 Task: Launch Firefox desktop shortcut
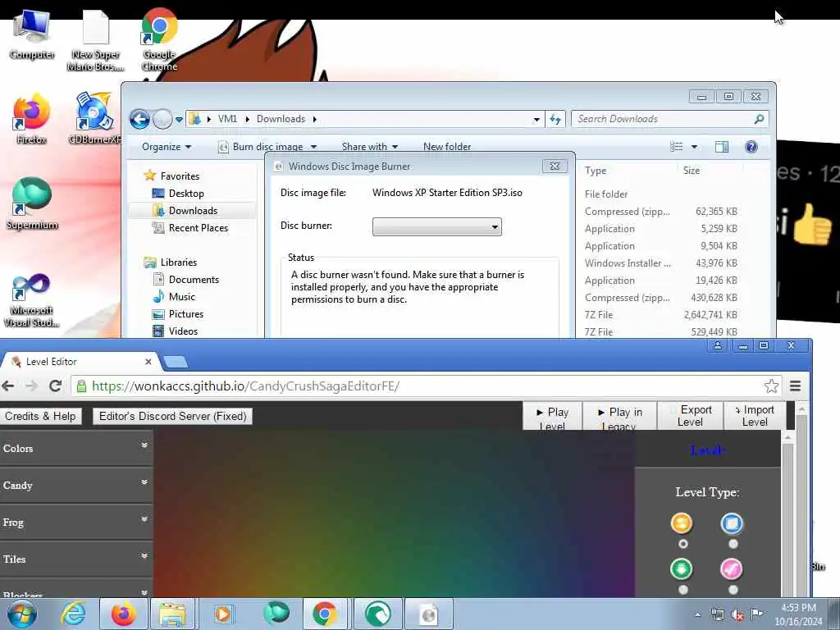pyautogui.click(x=32, y=119)
